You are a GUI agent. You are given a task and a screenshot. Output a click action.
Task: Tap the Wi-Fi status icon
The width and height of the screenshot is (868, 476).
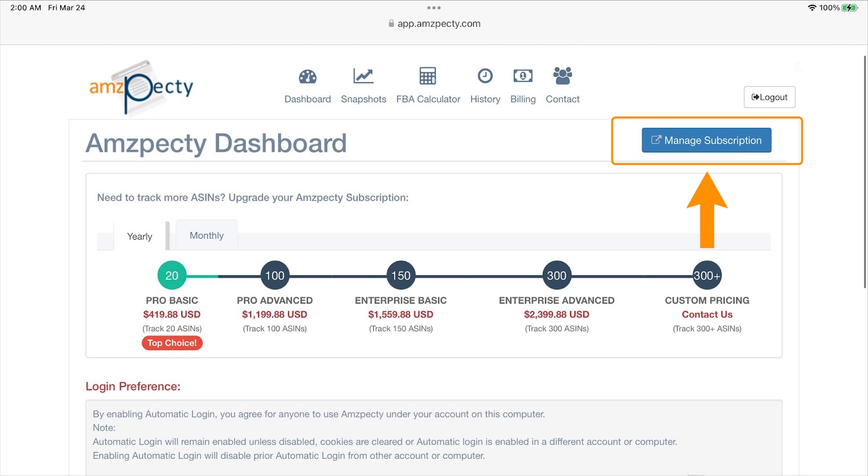coord(812,8)
